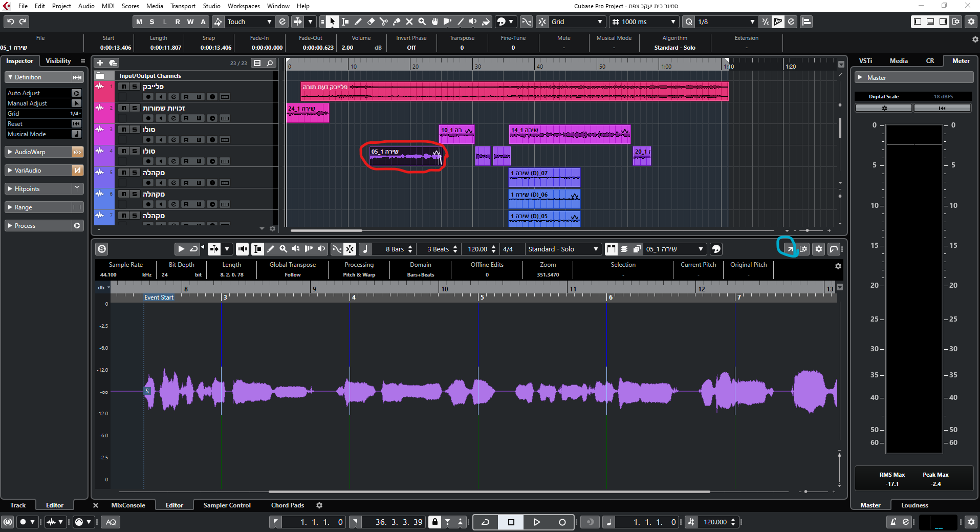Open the Studio menu
980x532 pixels.
tap(211, 6)
